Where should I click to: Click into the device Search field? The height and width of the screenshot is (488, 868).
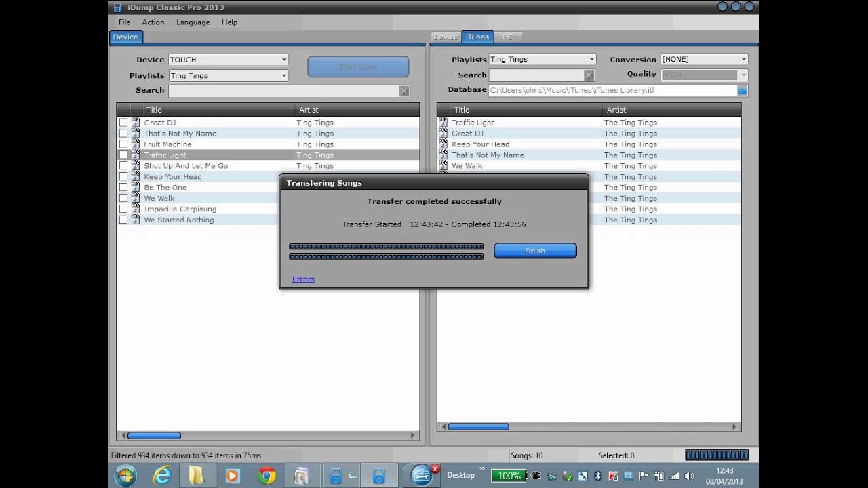point(283,91)
